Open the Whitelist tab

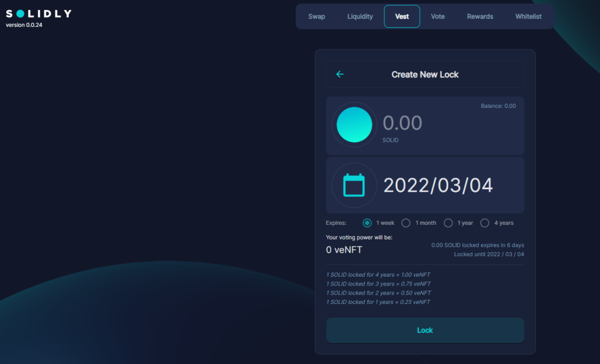tap(528, 16)
